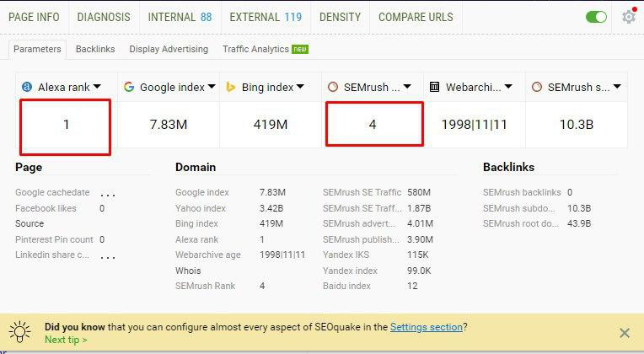Expand the Alexa rank dropdown arrow

[97, 87]
